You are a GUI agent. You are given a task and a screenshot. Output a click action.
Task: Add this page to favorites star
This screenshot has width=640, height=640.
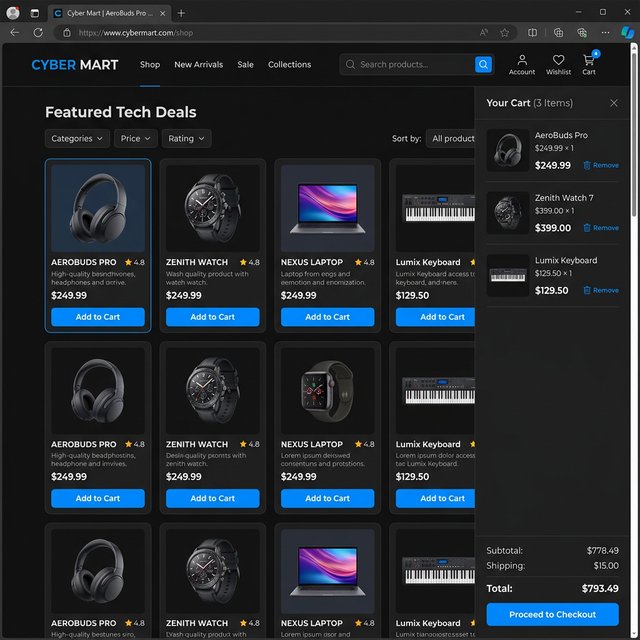[504, 33]
